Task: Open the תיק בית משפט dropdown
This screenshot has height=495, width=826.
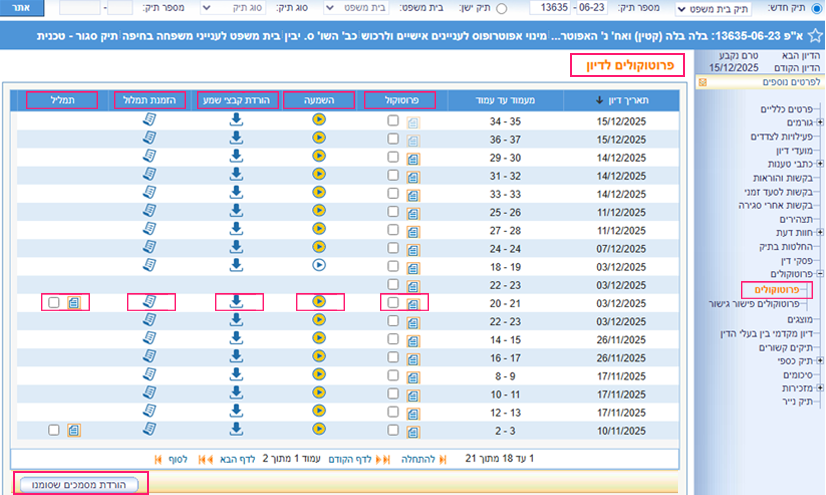Action: [x=714, y=8]
